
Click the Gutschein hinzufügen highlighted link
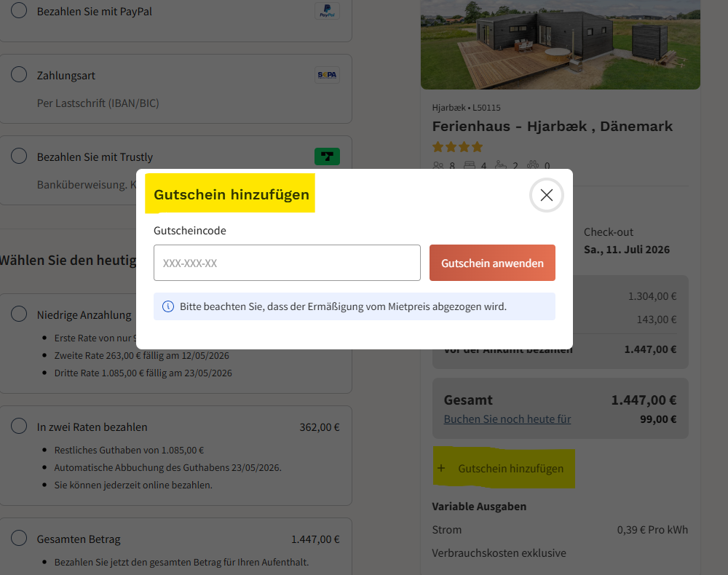[x=511, y=469]
